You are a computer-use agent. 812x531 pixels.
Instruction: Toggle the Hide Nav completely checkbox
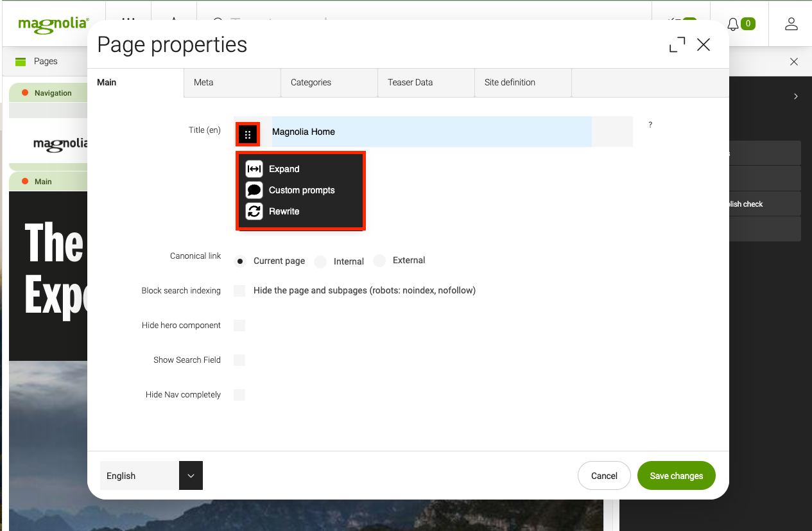239,395
